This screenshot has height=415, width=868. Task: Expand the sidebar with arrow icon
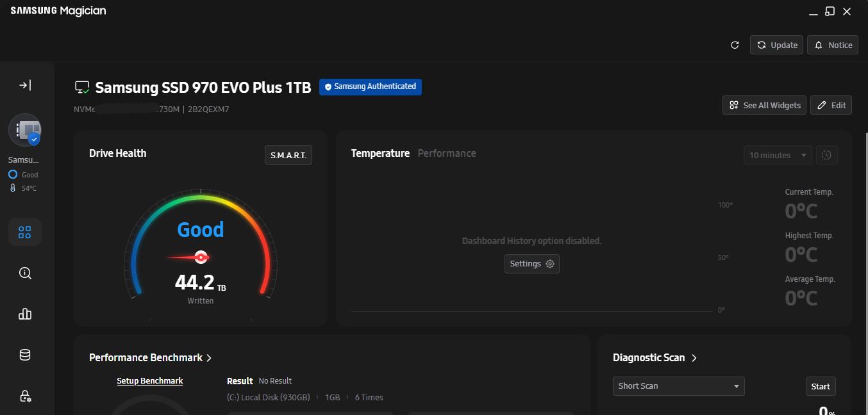(25, 85)
